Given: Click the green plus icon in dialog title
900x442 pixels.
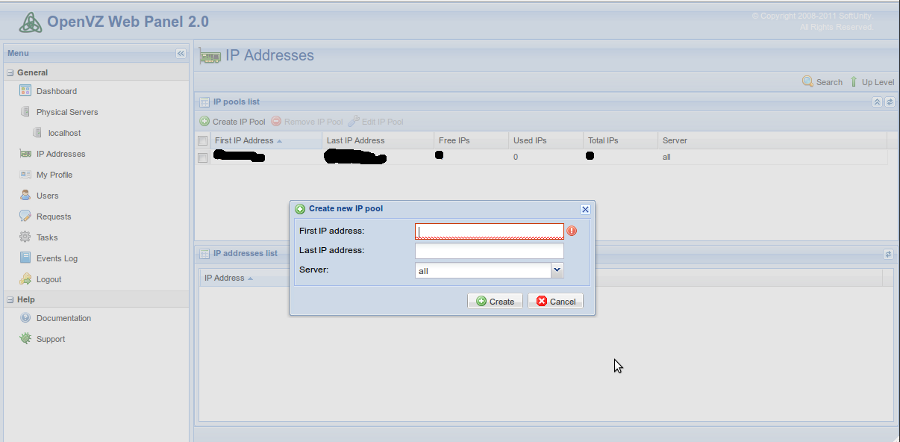Looking at the screenshot, I should 300,209.
